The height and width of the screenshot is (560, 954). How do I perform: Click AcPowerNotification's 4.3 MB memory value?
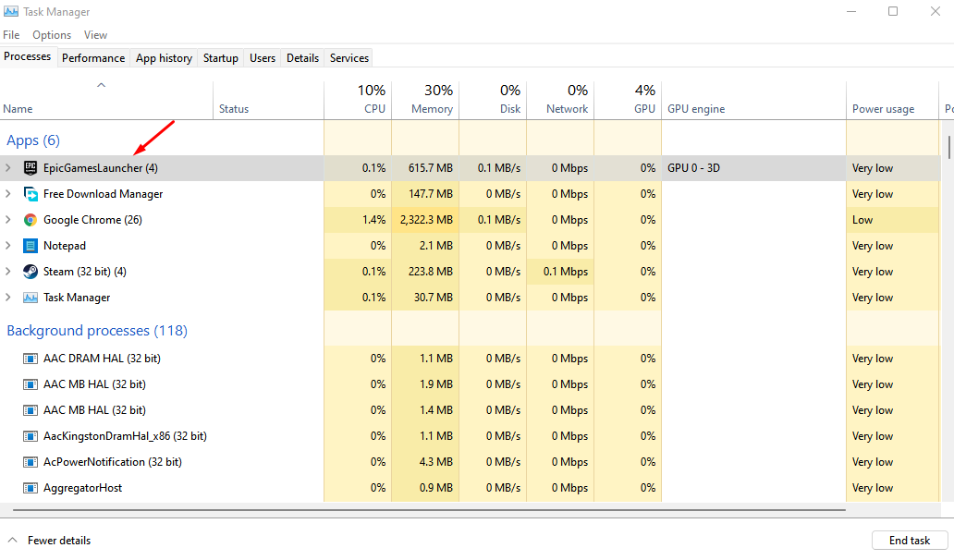click(x=436, y=461)
